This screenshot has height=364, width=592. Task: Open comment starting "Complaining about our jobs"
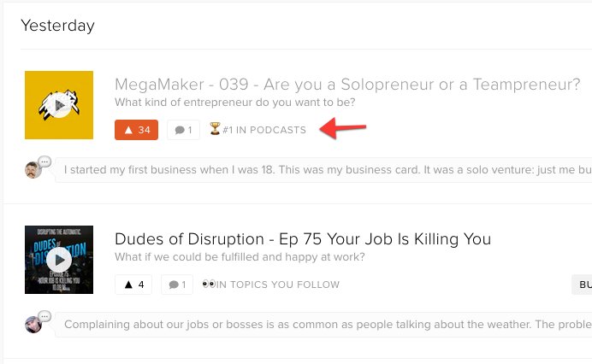click(325, 325)
